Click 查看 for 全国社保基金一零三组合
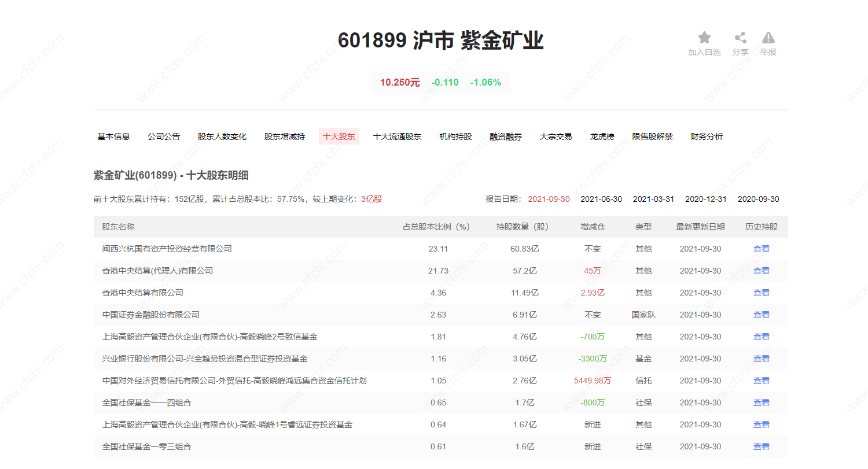Image resolution: width=868 pixels, height=469 pixels. (x=762, y=446)
